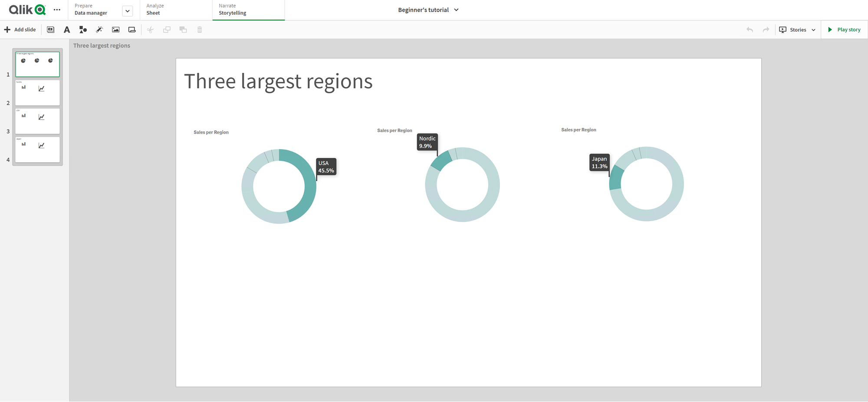Open the Sheet library icon

(x=132, y=29)
